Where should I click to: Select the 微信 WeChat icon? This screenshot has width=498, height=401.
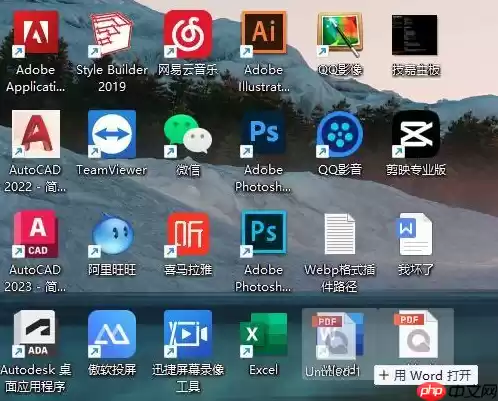click(188, 134)
